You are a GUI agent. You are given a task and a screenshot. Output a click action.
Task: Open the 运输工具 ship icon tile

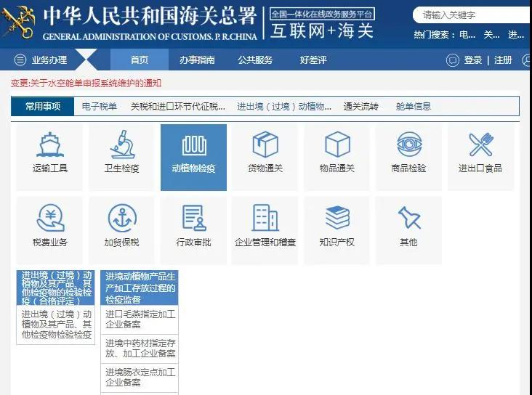coord(49,158)
